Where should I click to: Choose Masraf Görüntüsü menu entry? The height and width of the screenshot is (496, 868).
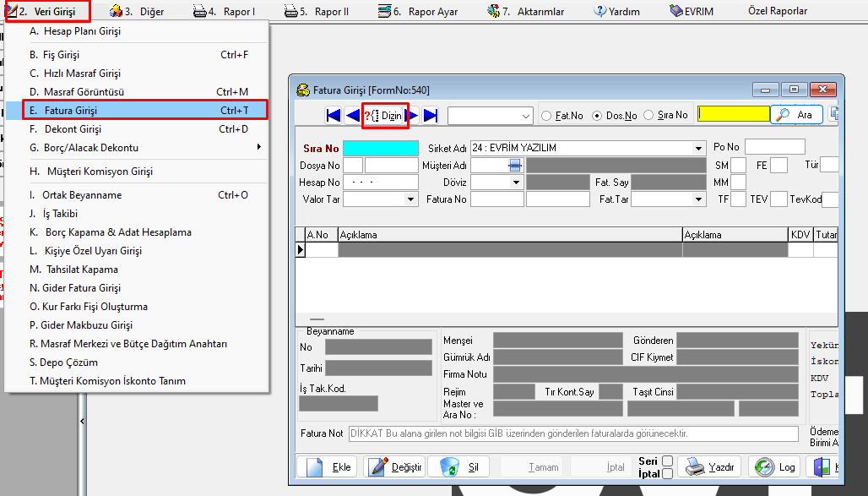(x=136, y=92)
